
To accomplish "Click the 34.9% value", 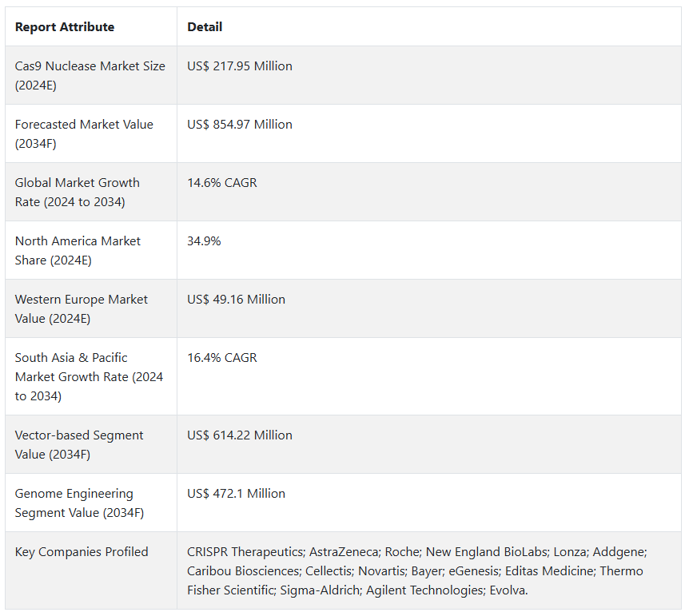I will (204, 241).
